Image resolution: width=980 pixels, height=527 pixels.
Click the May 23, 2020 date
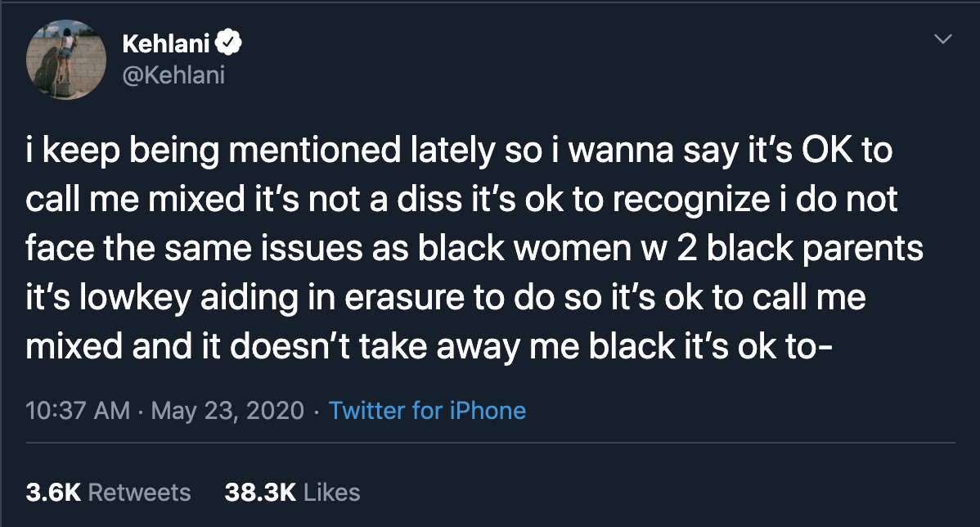pos(228,410)
